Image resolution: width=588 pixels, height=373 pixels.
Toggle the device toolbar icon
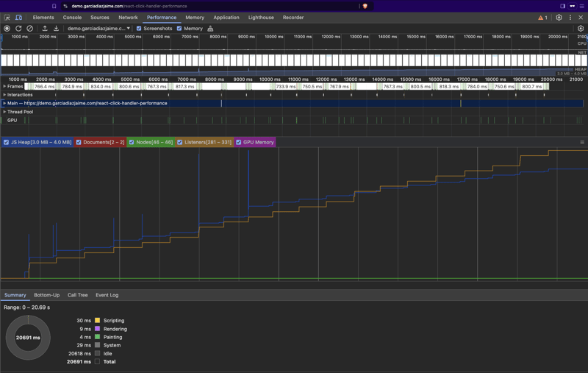point(18,18)
